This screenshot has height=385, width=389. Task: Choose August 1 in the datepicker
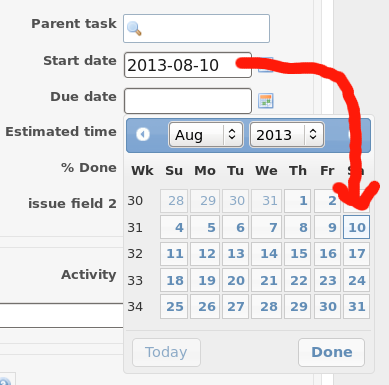(297, 201)
